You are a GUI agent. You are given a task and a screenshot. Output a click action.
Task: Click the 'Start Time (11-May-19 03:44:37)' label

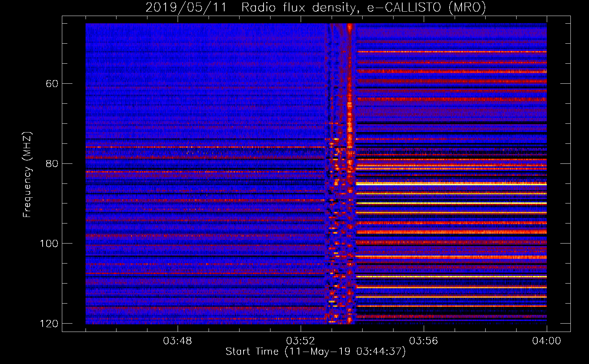[x=315, y=352]
